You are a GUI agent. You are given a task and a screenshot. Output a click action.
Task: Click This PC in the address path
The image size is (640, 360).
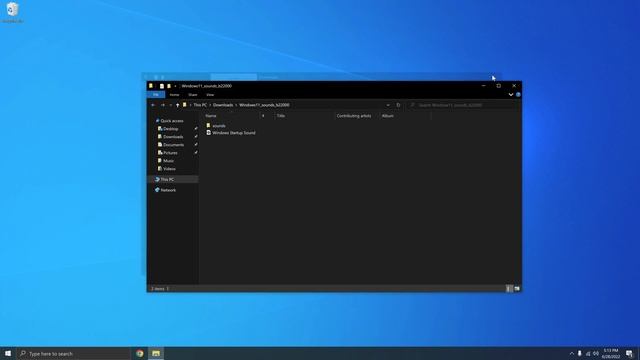click(x=200, y=105)
